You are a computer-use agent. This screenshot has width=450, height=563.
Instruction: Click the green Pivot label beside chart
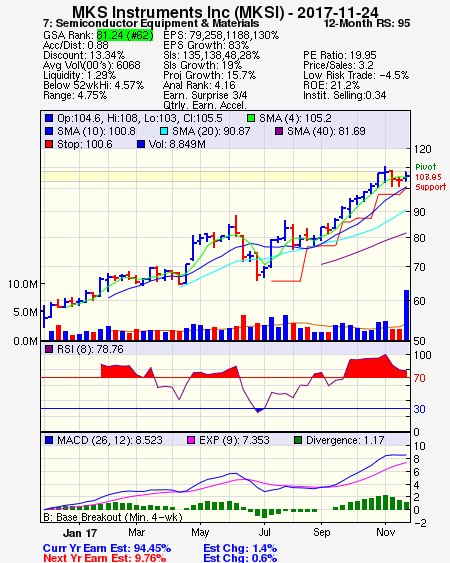click(426, 167)
